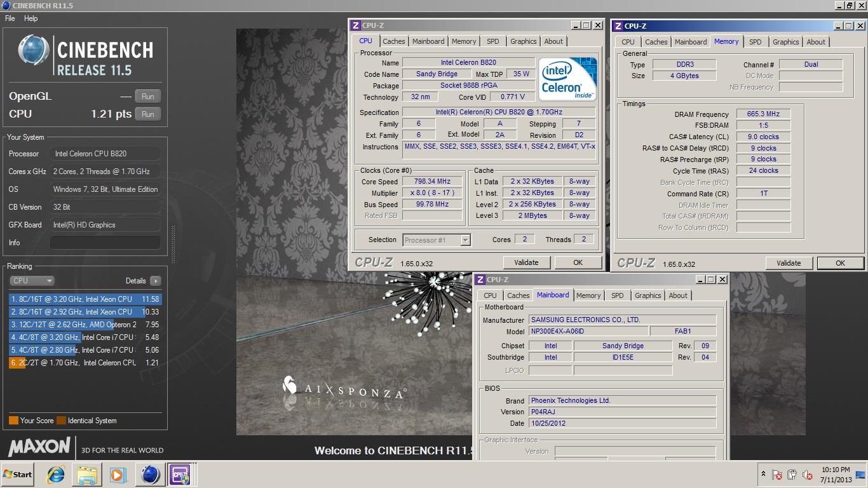Click the NP300E4X-A06ID model field
This screenshot has width=868, height=488.
(588, 332)
